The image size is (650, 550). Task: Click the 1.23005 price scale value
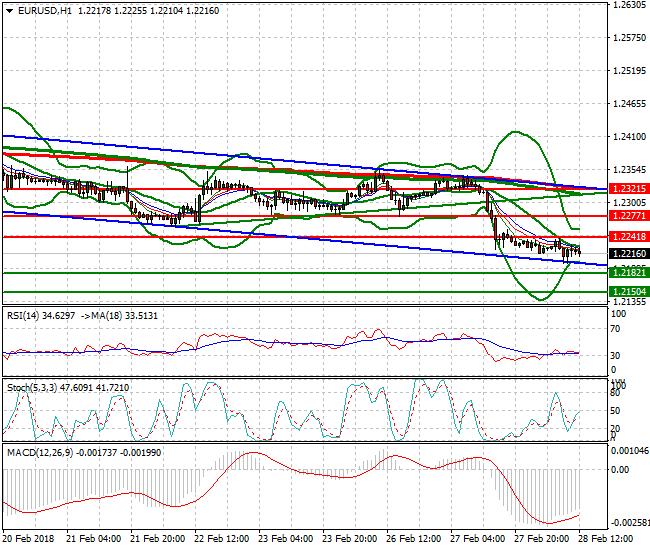[x=629, y=202]
